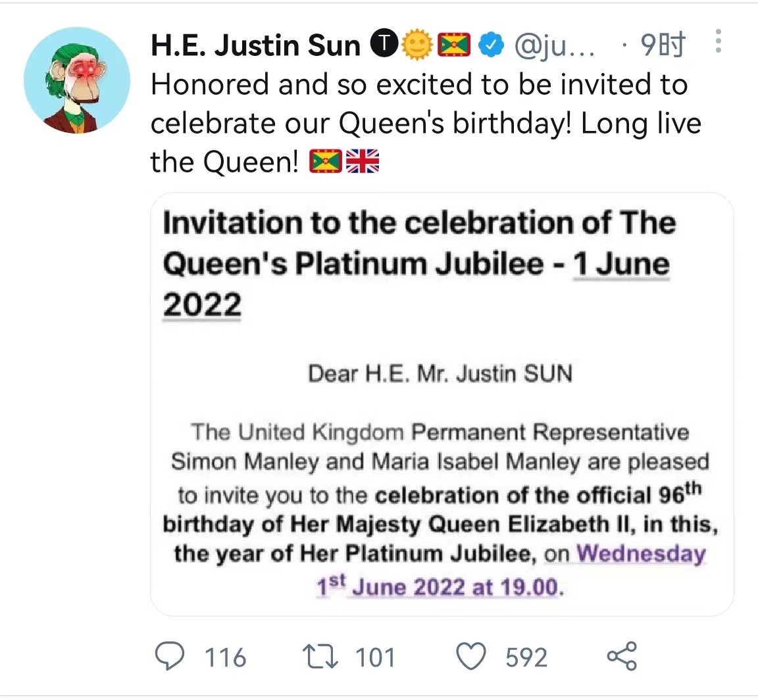Like the tweet with heart icon
The height and width of the screenshot is (700, 758).
471,657
